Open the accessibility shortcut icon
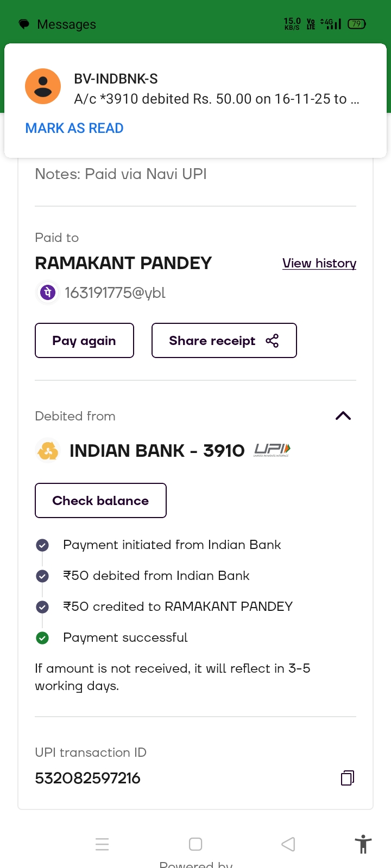The image size is (391, 868). [x=363, y=845]
